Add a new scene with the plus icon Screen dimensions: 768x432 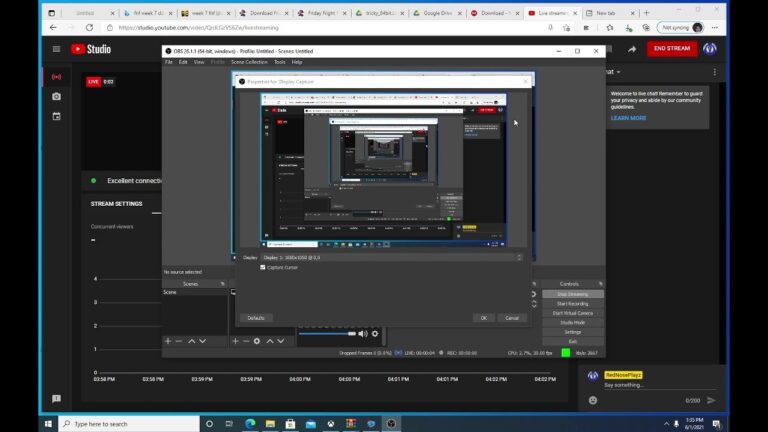coord(168,341)
